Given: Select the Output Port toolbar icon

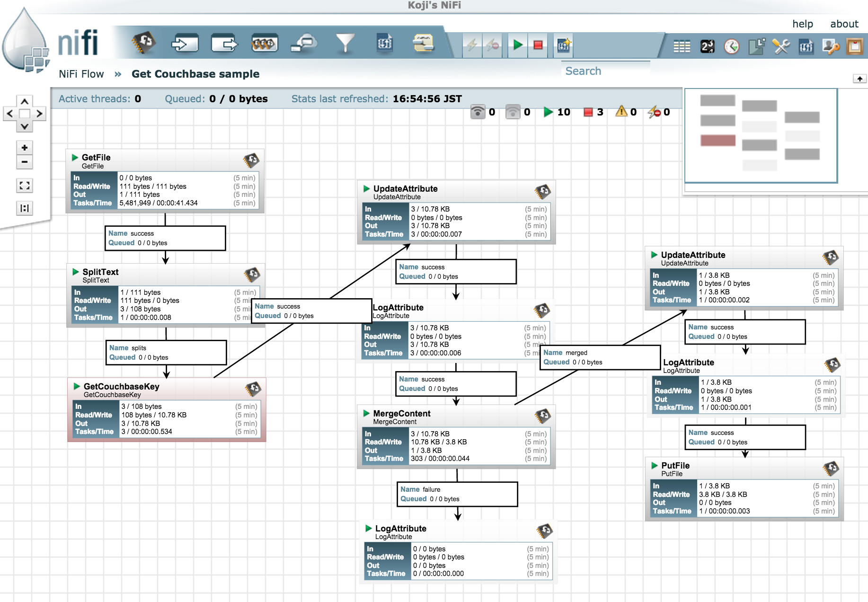Looking at the screenshot, I should coord(224,44).
